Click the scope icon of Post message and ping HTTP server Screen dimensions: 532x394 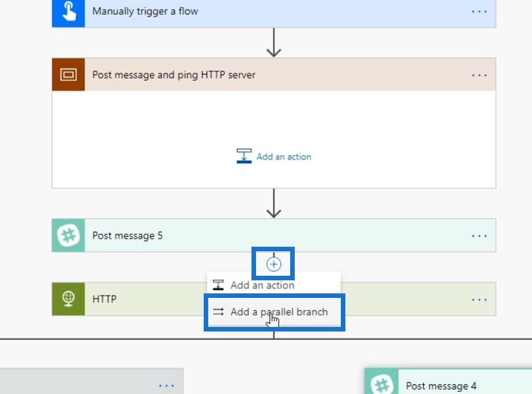tap(68, 74)
